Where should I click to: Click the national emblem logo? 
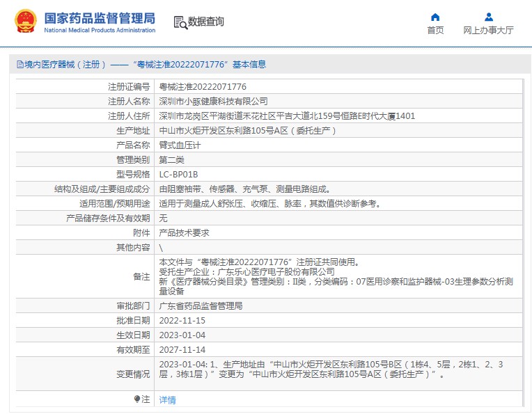pos(26,21)
